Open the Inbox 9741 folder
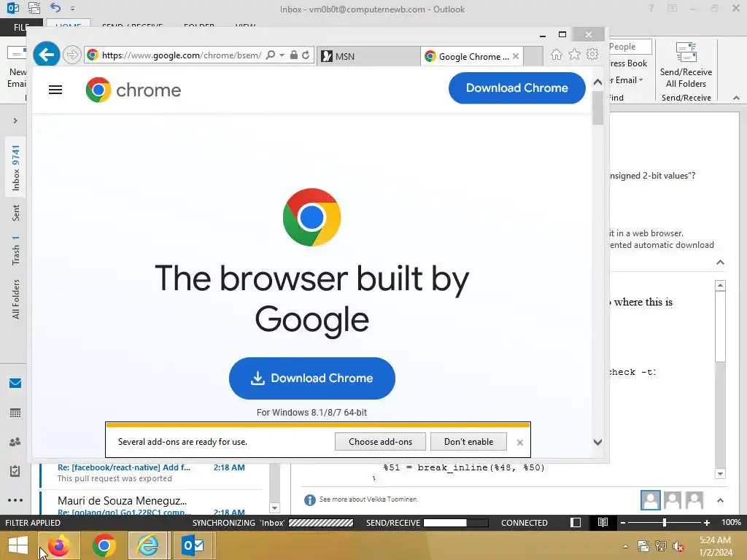747x560 pixels. (x=16, y=168)
